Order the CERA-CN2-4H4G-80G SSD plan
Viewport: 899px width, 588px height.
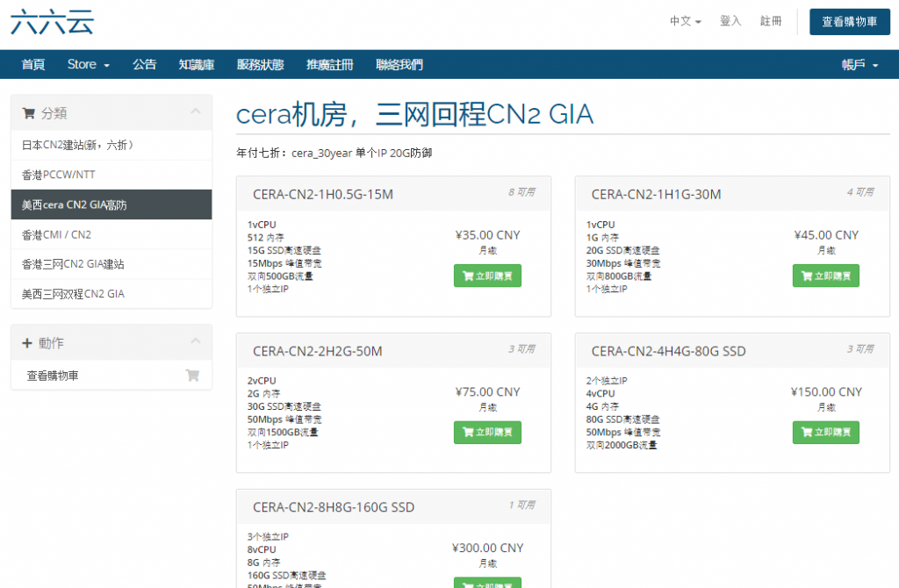(x=825, y=433)
